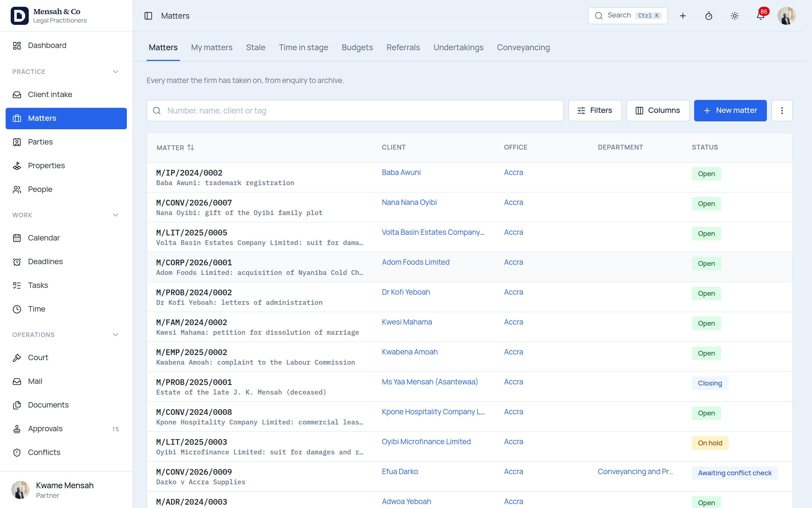Open the Columns chooser button
Viewport: 812px width, 508px height.
pyautogui.click(x=658, y=111)
